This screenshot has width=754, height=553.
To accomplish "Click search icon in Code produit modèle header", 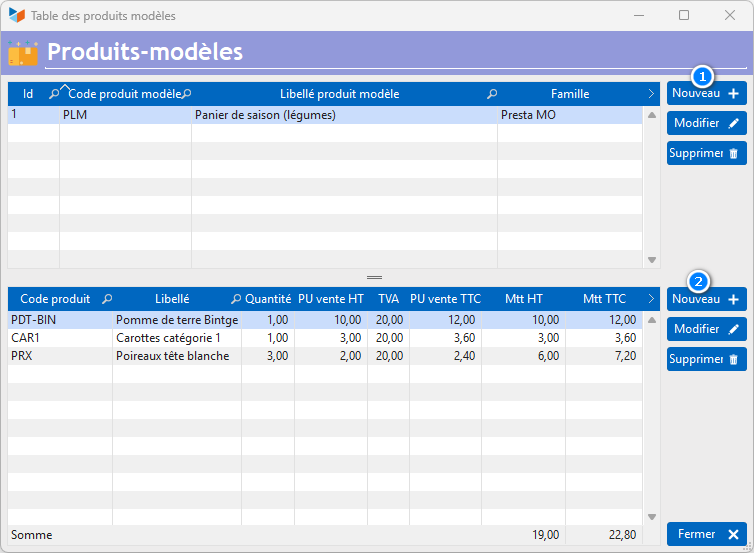I will [186, 94].
